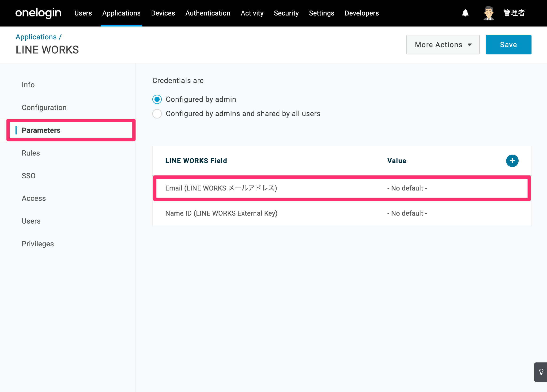
Task: Open the lightbulb help widget
Action: point(541,372)
